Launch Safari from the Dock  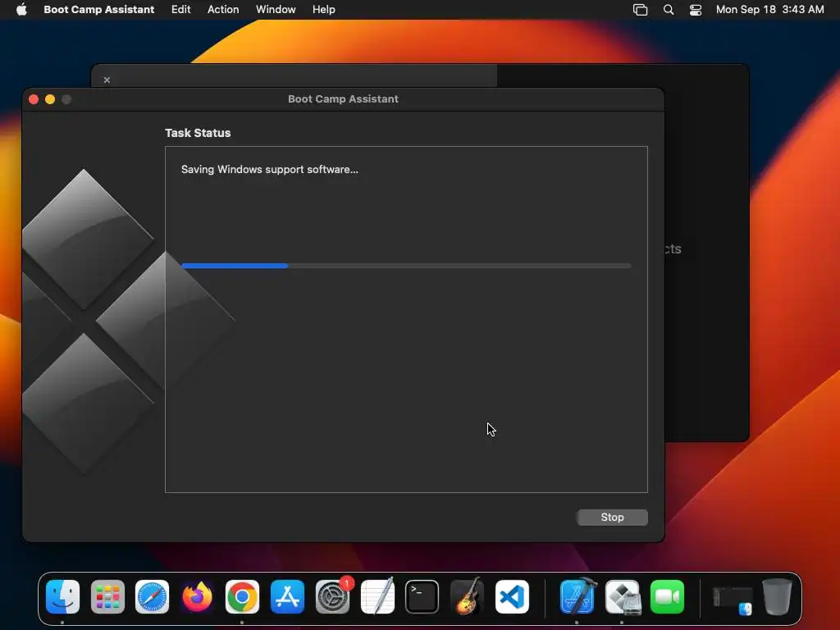(x=152, y=596)
